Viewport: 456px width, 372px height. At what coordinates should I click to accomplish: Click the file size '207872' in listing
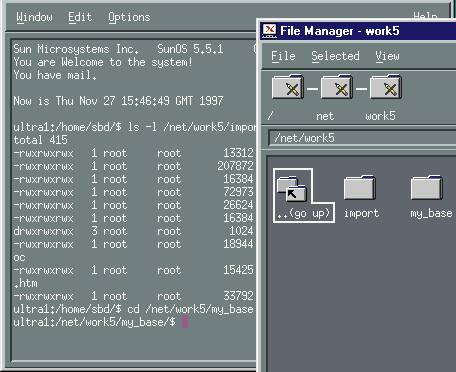235,166
